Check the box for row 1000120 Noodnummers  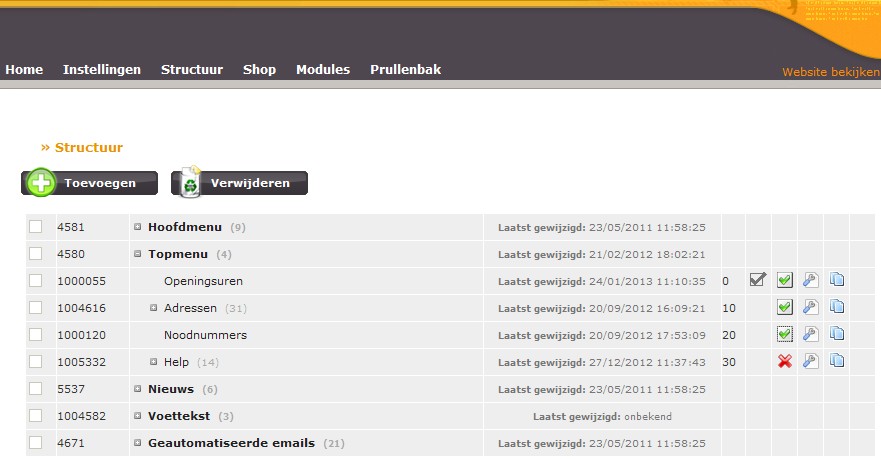click(35, 334)
